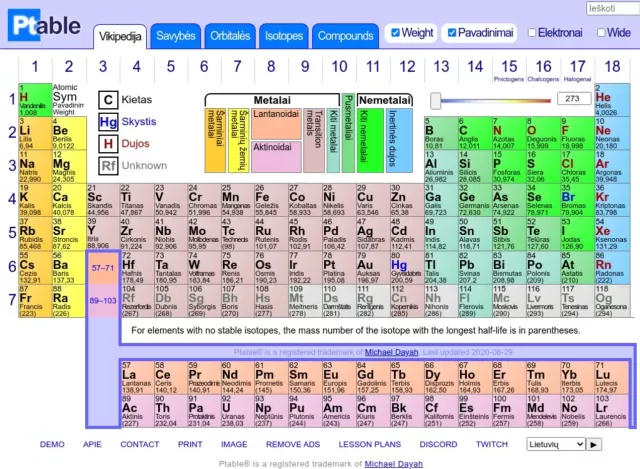Screen dimensions: 640x469
Task: Select the Hydrogen element tile
Action: [32, 100]
